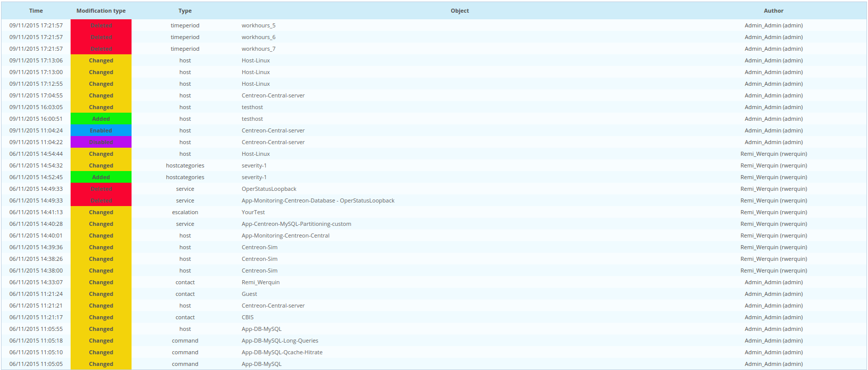The width and height of the screenshot is (868, 370).
Task: Open the App-DB-MySQL-Qcache-Hitrate command link
Action: coord(282,352)
